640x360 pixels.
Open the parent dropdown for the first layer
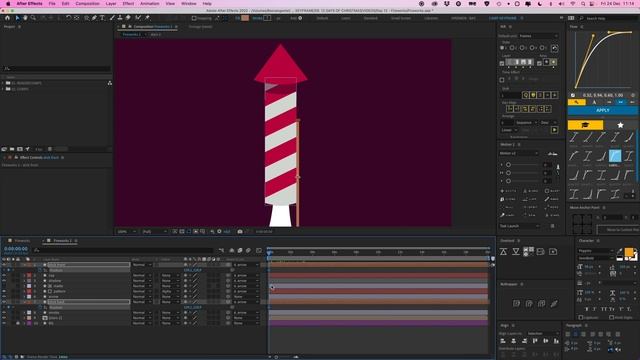pyautogui.click(x=246, y=265)
